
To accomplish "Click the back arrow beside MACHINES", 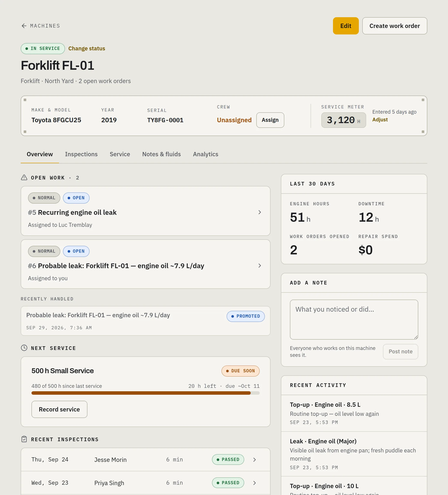I will [x=24, y=26].
